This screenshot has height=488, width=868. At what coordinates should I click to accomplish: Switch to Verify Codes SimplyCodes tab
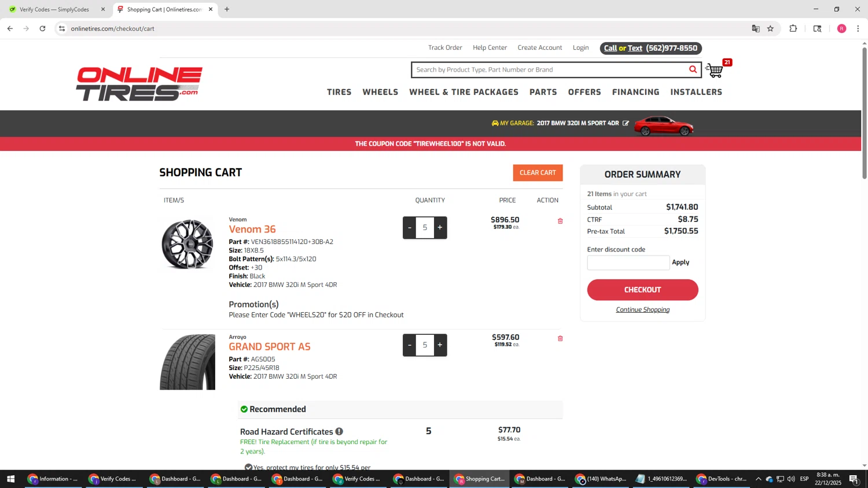tap(55, 9)
